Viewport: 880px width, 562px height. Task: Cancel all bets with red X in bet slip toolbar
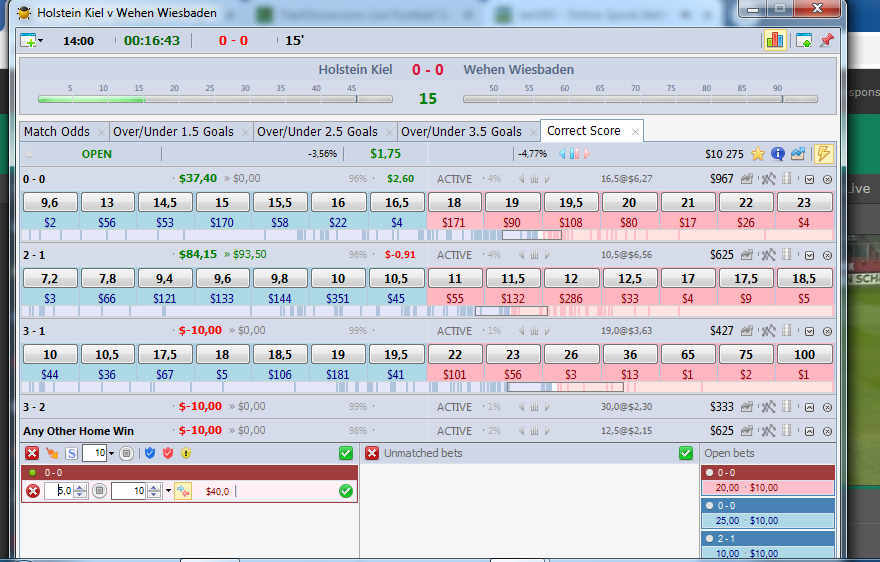point(32,453)
